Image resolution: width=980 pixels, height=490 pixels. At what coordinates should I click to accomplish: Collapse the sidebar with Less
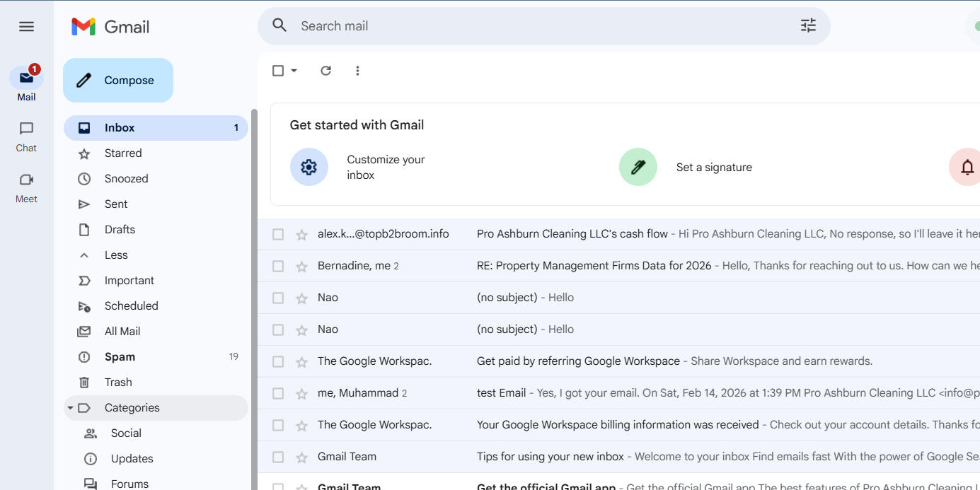click(116, 255)
